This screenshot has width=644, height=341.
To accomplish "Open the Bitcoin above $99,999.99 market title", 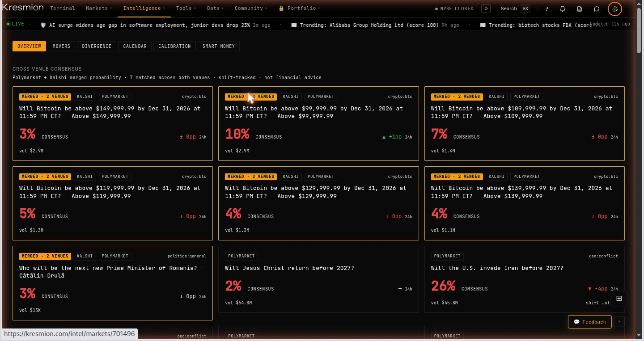I will [x=314, y=112].
